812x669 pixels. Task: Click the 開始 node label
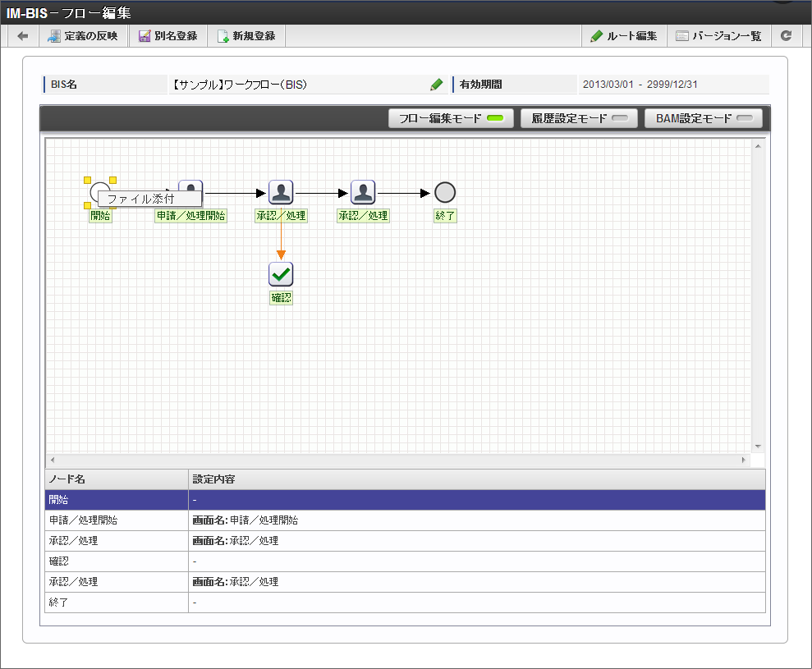[x=100, y=215]
